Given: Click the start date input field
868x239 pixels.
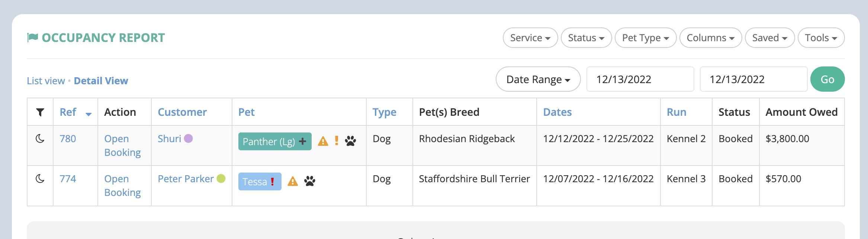Looking at the screenshot, I should tap(640, 79).
